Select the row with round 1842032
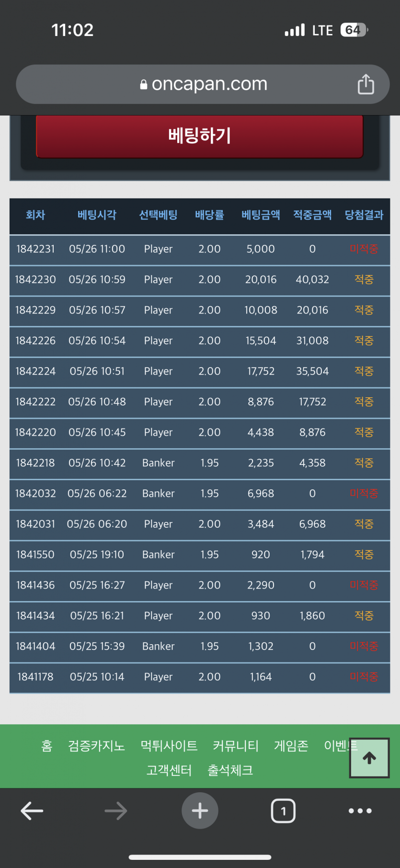Viewport: 400px width, 868px height. click(x=200, y=494)
